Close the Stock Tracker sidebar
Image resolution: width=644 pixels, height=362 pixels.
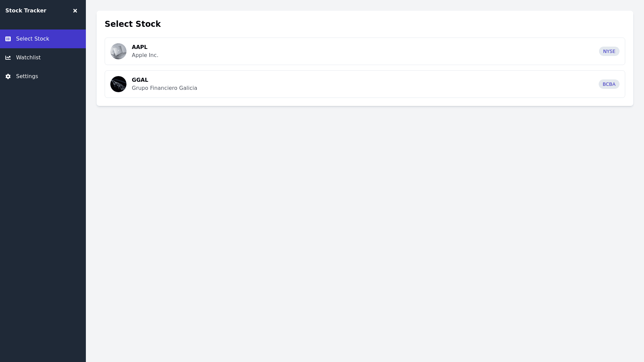(x=75, y=11)
